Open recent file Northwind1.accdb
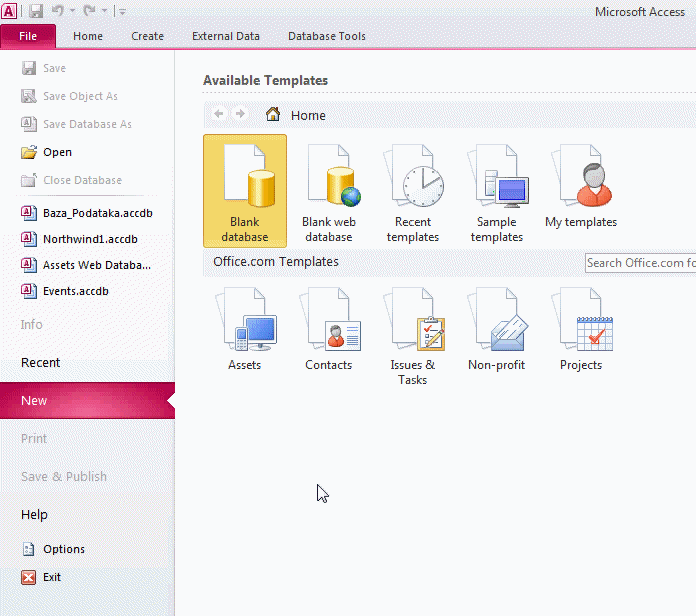 point(79,239)
